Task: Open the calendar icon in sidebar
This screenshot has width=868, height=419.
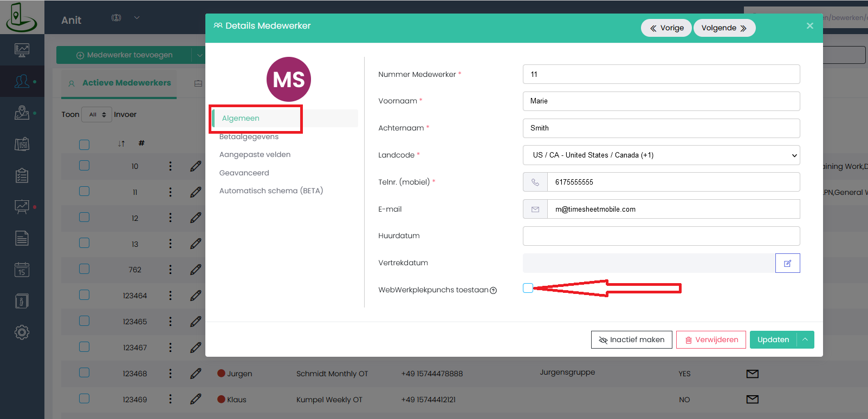Action: pos(22,270)
